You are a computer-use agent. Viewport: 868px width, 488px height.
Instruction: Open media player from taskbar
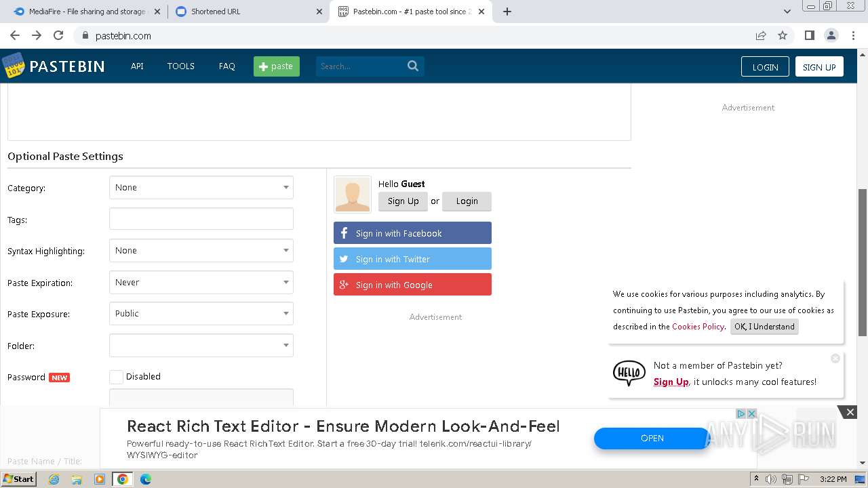[100, 479]
